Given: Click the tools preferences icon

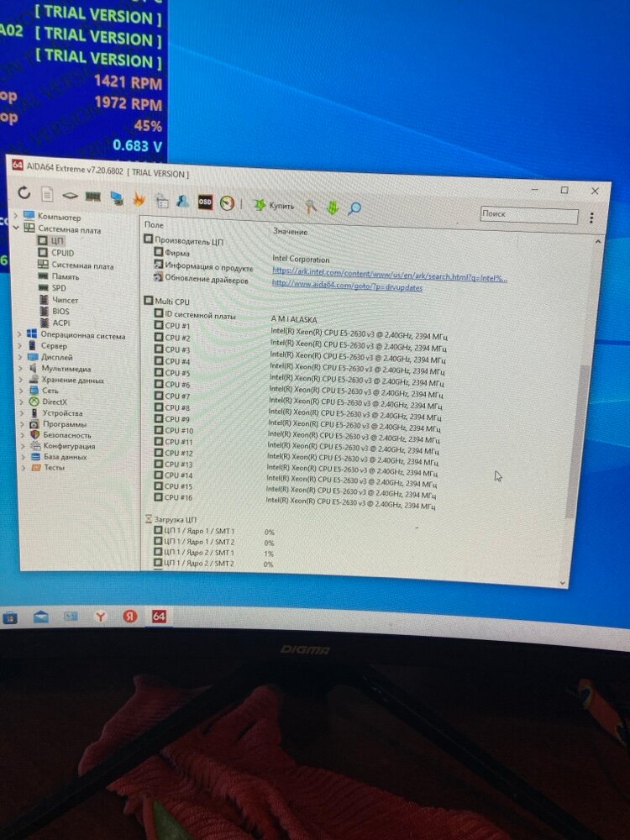Looking at the screenshot, I should coord(311,207).
